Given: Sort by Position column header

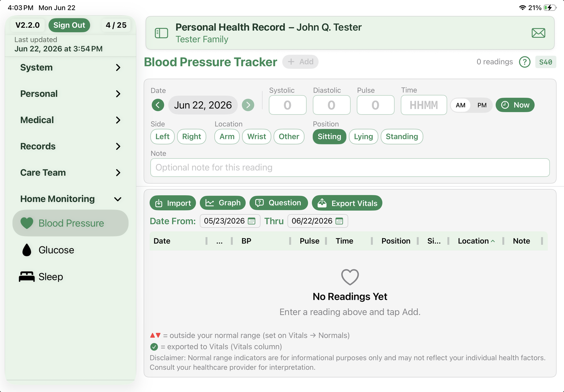Looking at the screenshot, I should (x=396, y=241).
